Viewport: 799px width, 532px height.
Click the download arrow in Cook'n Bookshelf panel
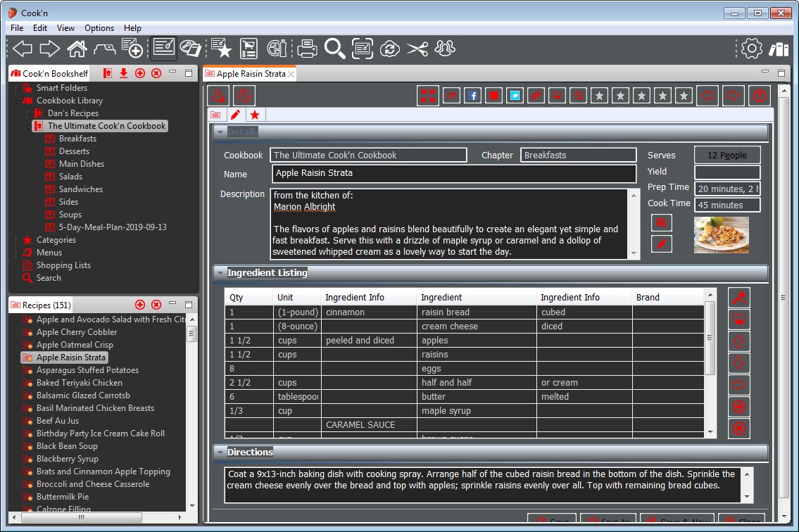point(123,73)
